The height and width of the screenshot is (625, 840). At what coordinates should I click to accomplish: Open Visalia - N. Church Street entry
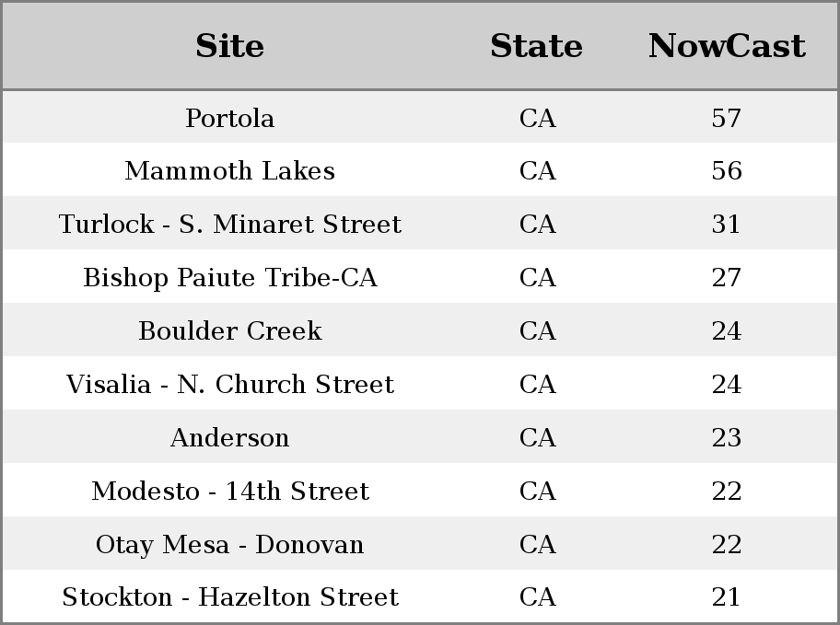[230, 384]
